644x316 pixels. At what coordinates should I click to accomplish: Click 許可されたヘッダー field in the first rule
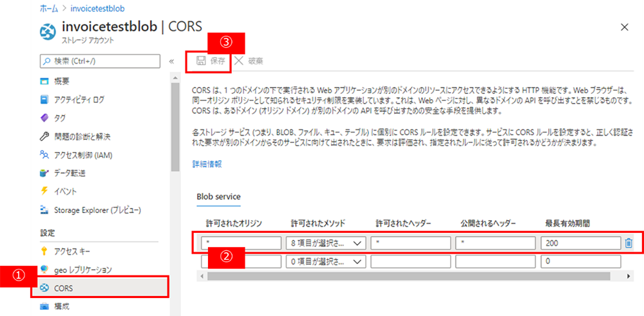pos(411,243)
